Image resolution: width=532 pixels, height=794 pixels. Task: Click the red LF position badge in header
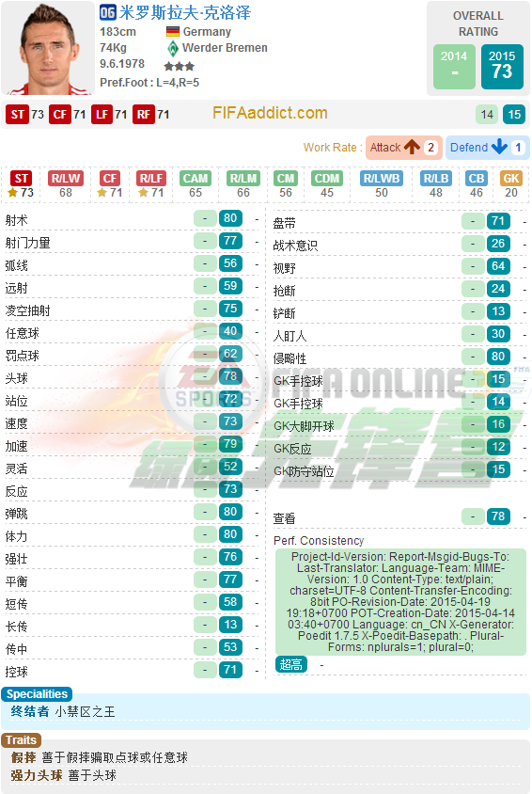[102, 115]
